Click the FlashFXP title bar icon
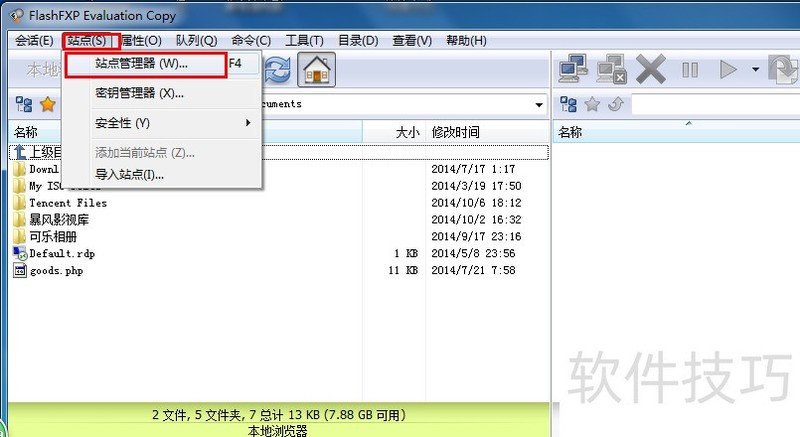 17,15
